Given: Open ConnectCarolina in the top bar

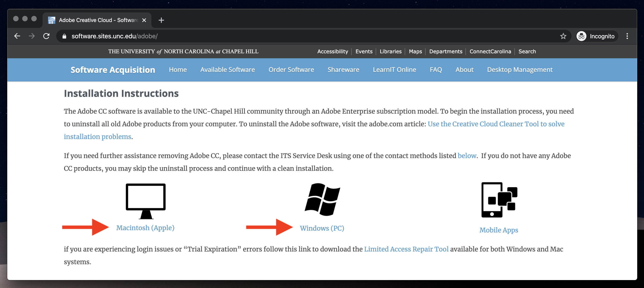Looking at the screenshot, I should [490, 51].
